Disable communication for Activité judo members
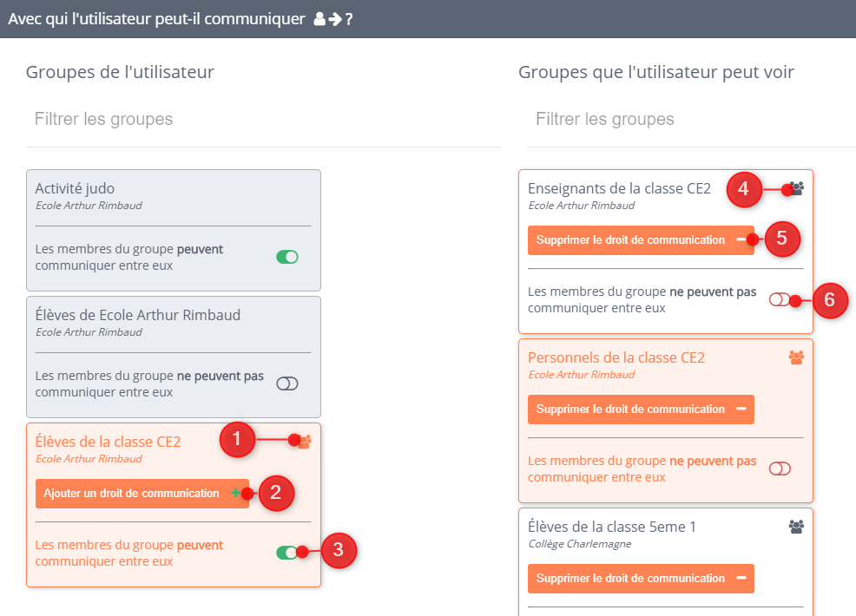The height and width of the screenshot is (616, 856). coord(286,257)
